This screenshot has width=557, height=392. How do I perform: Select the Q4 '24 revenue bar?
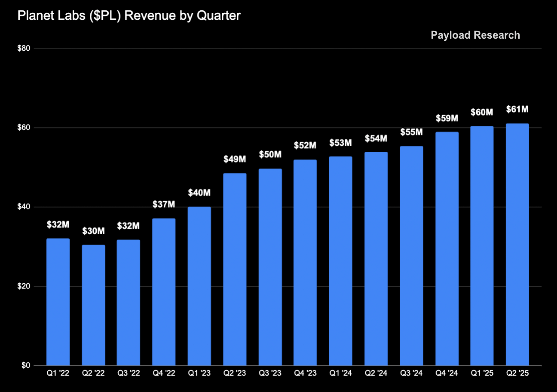click(x=447, y=248)
